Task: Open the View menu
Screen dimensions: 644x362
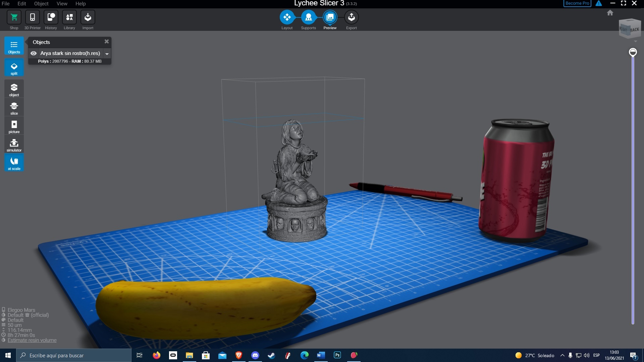Action: [62, 4]
